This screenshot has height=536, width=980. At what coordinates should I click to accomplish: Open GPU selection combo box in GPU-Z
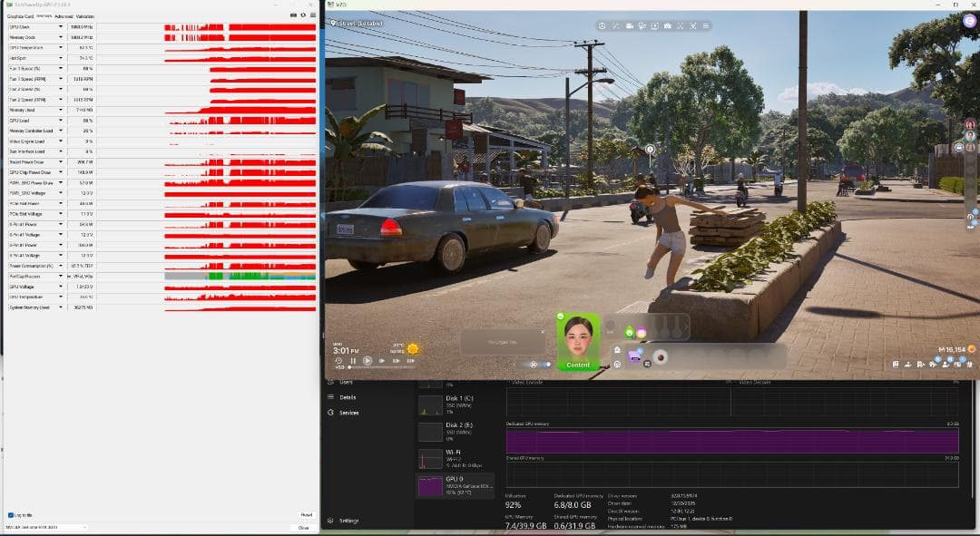pyautogui.click(x=45, y=527)
